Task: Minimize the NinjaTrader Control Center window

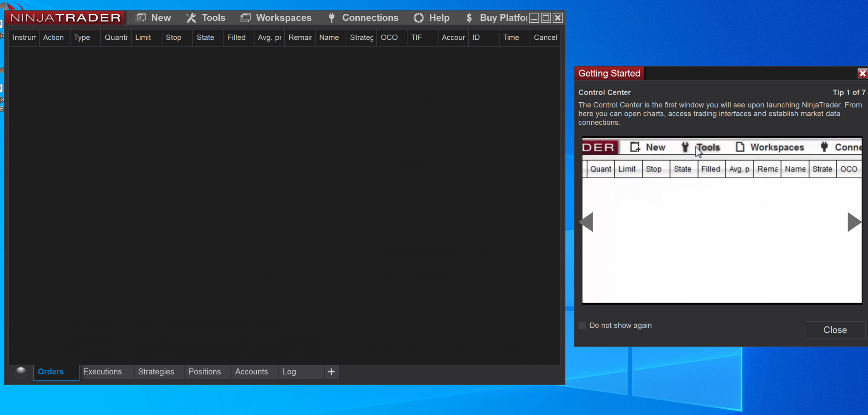Action: (534, 18)
